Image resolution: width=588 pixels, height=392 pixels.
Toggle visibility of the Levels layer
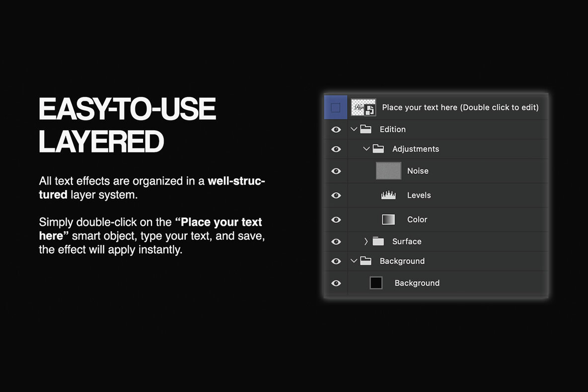click(336, 195)
